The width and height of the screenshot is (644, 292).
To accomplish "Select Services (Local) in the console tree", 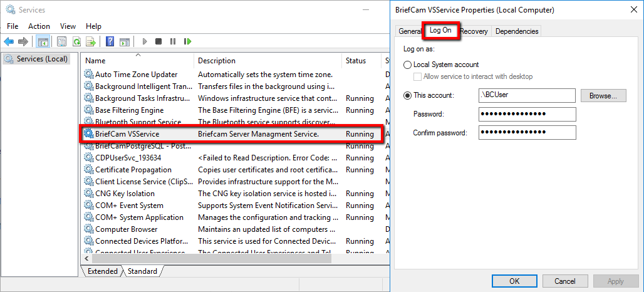I will point(36,59).
